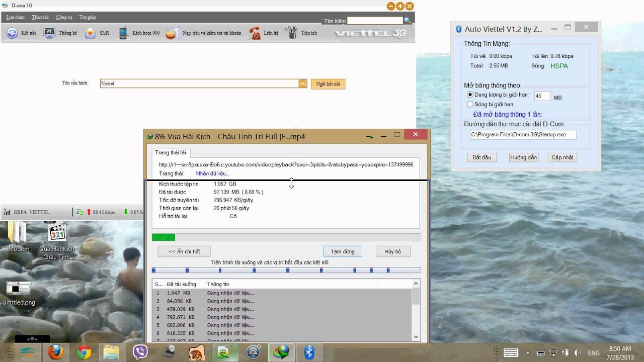Focus the Tìm kiếm search field

(x=375, y=21)
